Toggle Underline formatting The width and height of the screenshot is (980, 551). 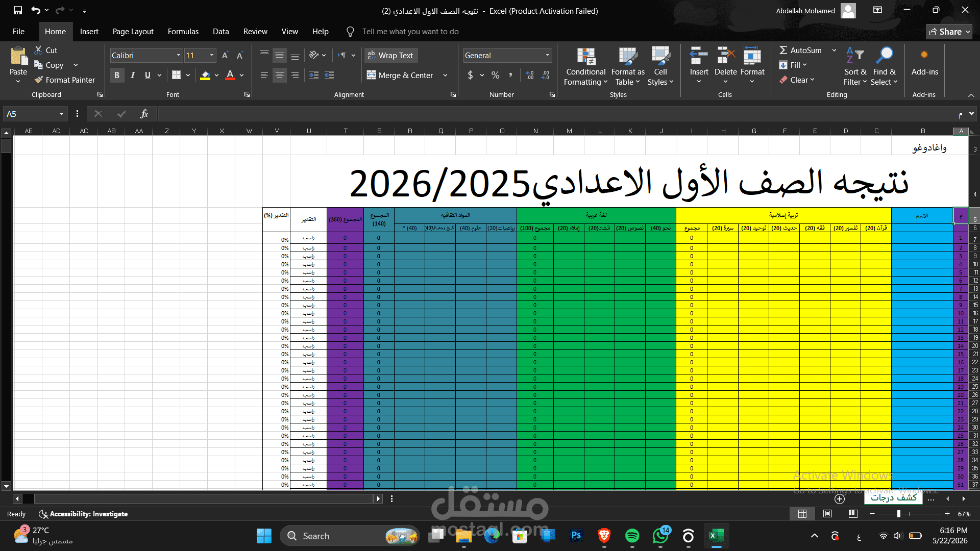[148, 75]
